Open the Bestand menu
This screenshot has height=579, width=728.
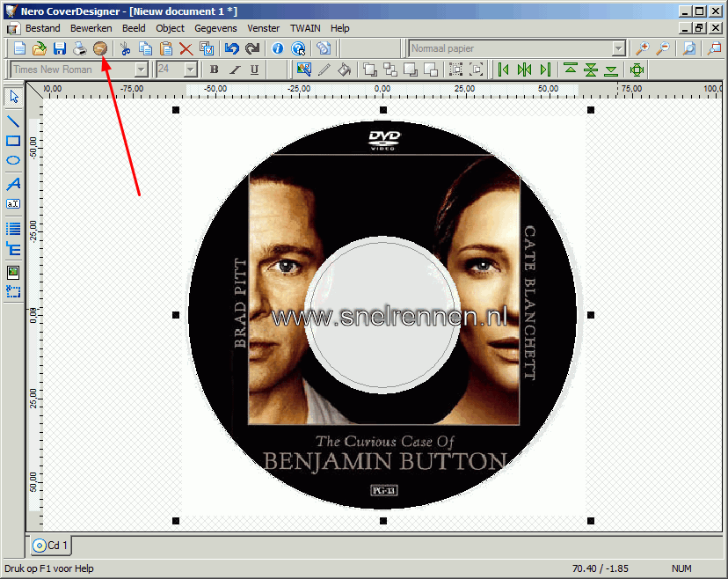[43, 28]
